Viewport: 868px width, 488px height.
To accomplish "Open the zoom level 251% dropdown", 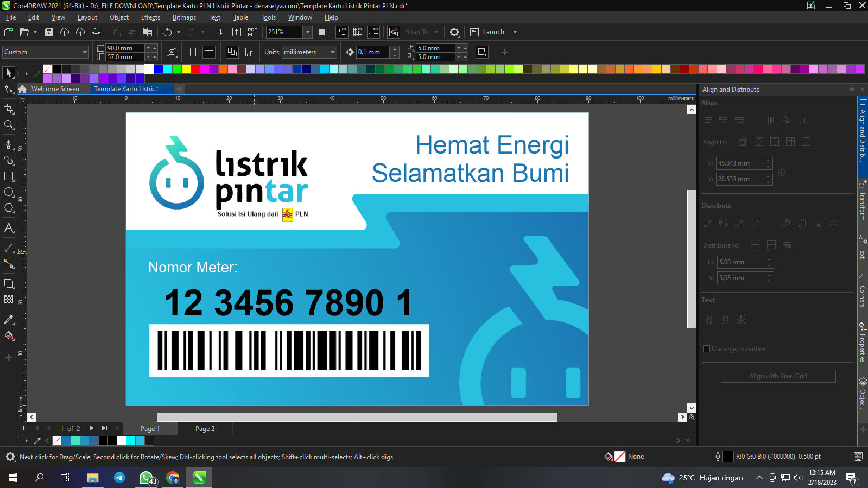I will pos(308,32).
